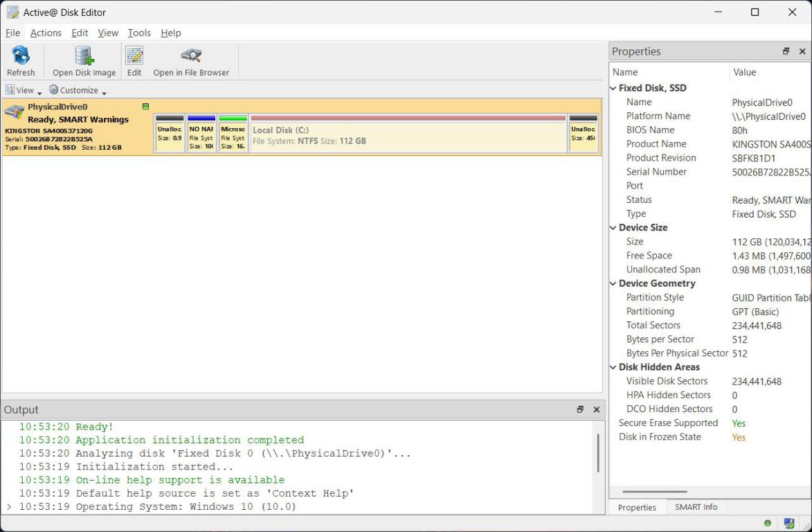
Task: Open the Tools menu
Action: click(x=138, y=33)
